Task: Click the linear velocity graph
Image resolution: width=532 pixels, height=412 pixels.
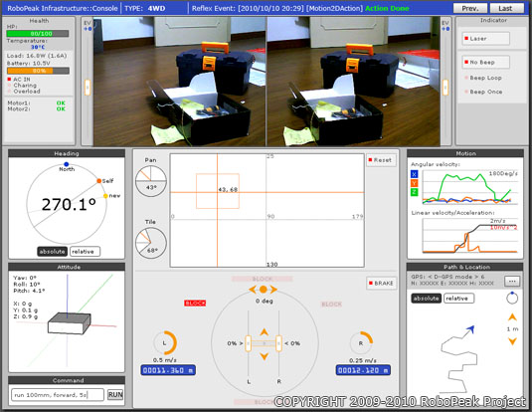Action: coord(470,236)
